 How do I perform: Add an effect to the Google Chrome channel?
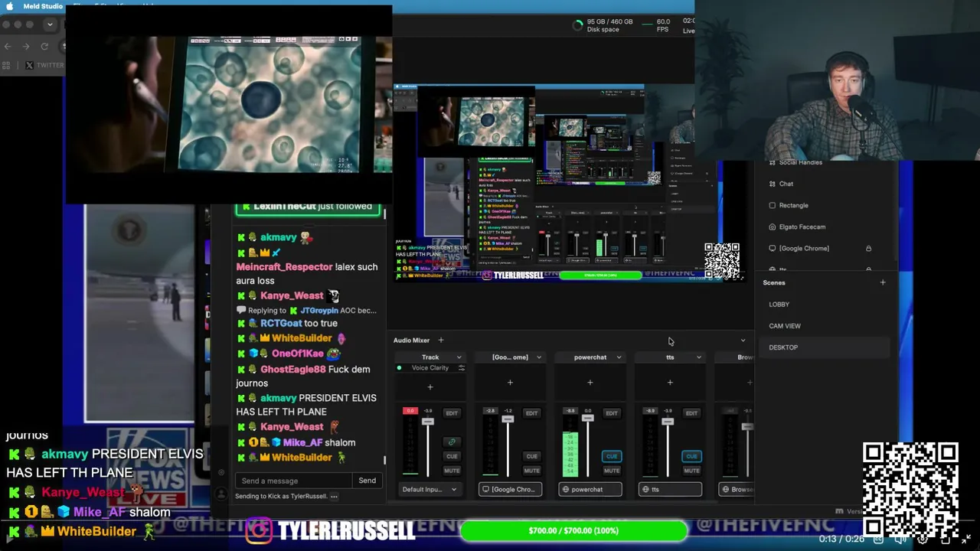510,383
